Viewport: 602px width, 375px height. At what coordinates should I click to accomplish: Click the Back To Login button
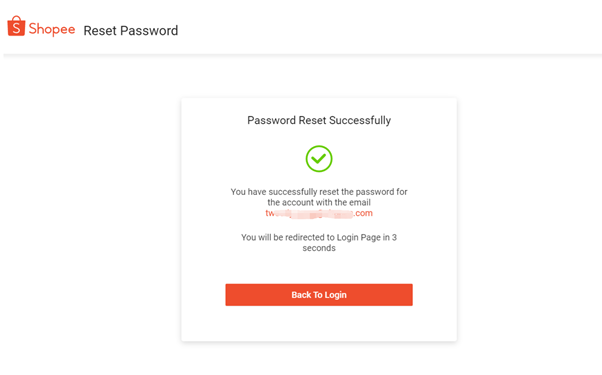click(319, 295)
